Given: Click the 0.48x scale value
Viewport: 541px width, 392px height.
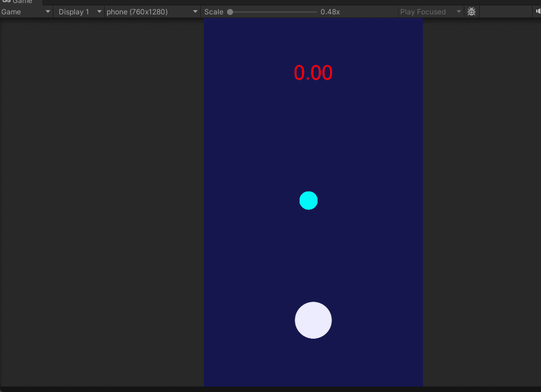Looking at the screenshot, I should 330,12.
